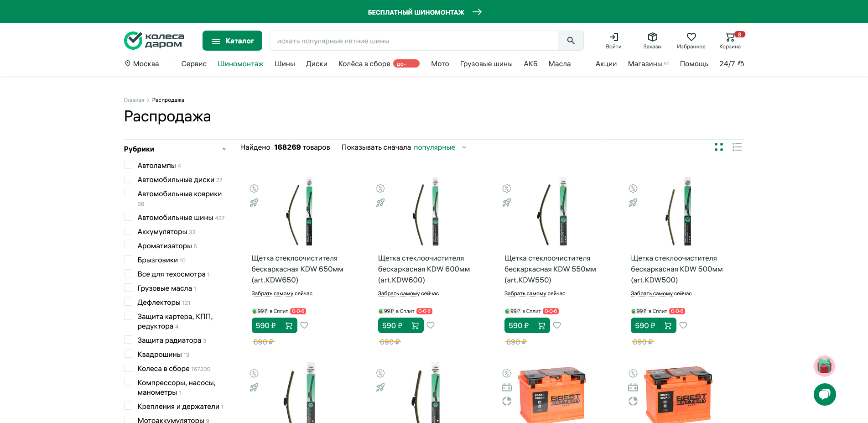Add KDW 650мм wiper to favorites
Viewport: 868px width, 423px height.
pos(304,325)
